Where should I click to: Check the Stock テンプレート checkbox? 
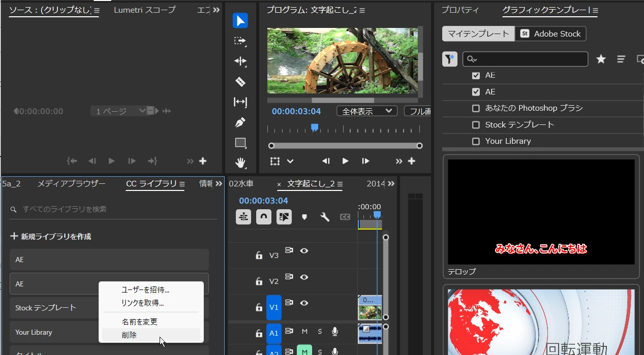point(476,125)
